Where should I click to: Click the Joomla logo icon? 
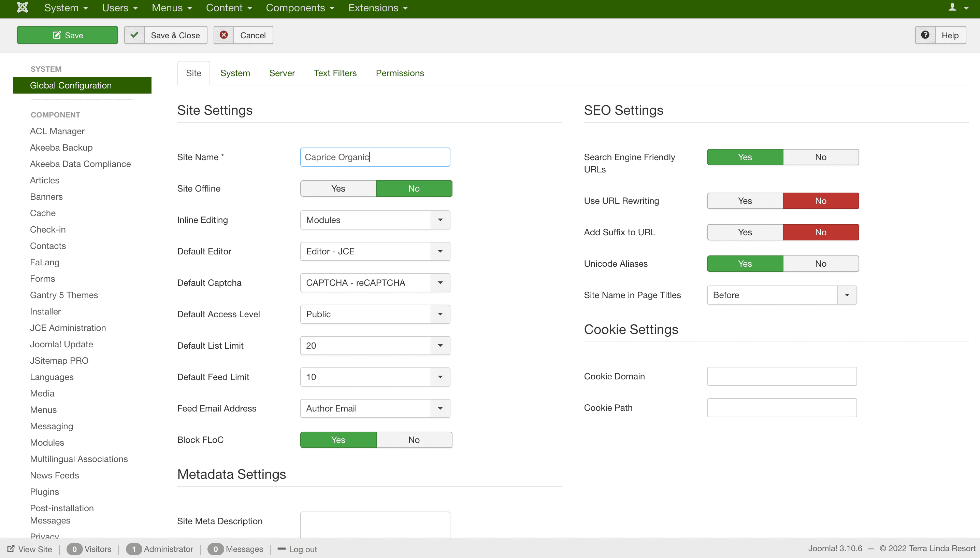pos(23,7)
